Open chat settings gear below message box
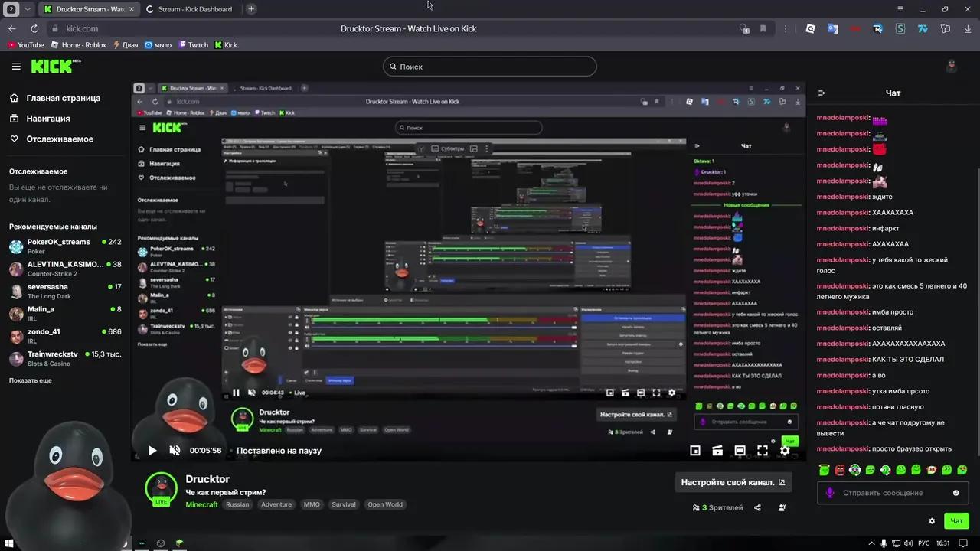The image size is (980, 551). point(932,521)
